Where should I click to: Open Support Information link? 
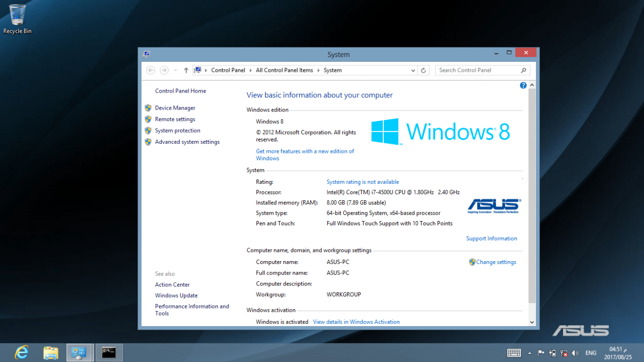point(491,238)
